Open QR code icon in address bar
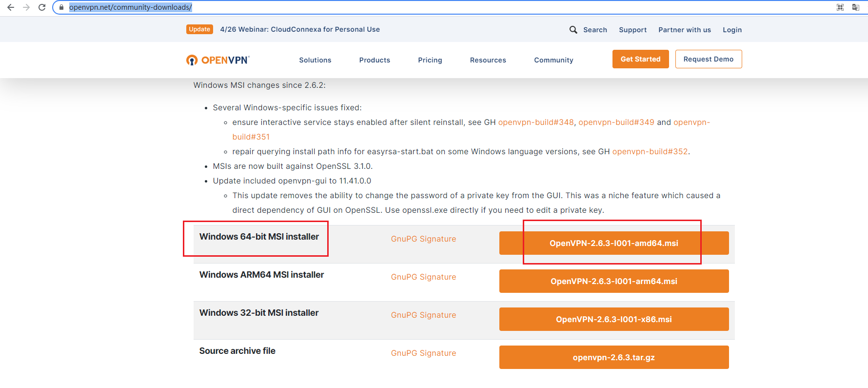The width and height of the screenshot is (868, 388). tap(840, 7)
